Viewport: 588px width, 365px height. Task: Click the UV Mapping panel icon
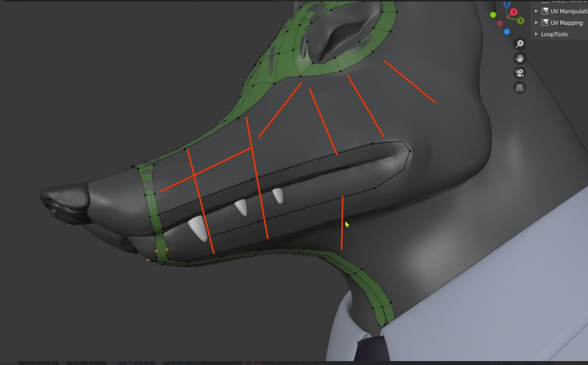tap(545, 22)
